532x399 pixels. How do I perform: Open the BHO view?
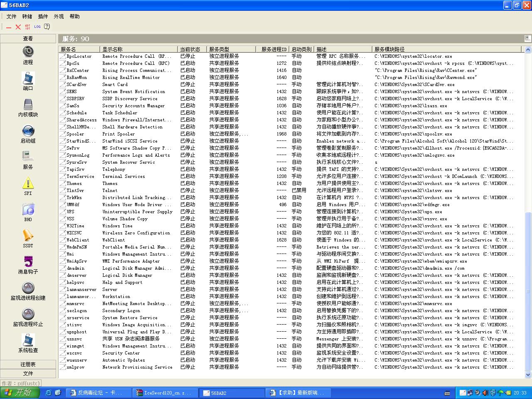click(x=28, y=212)
